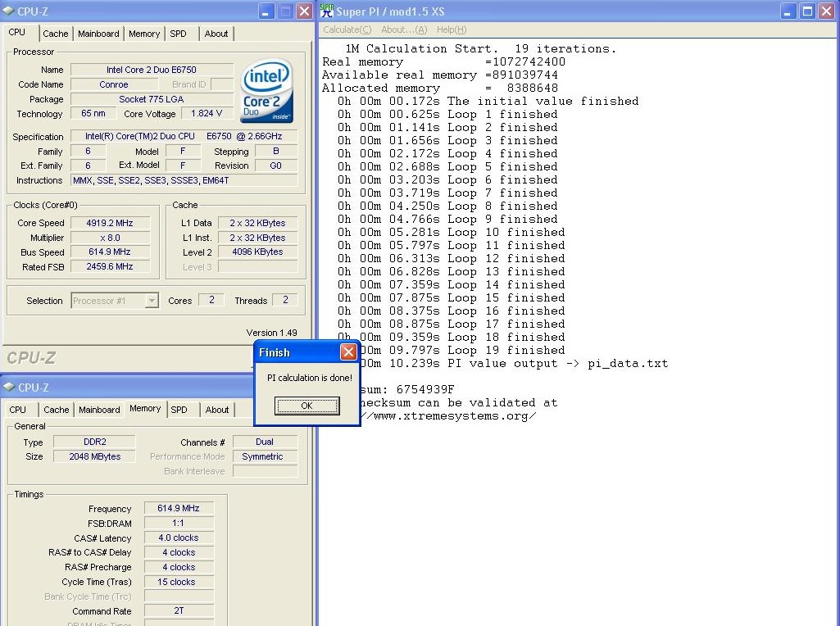Viewport: 840px width, 626px height.
Task: Click the Channels # value Dual
Action: 265,442
